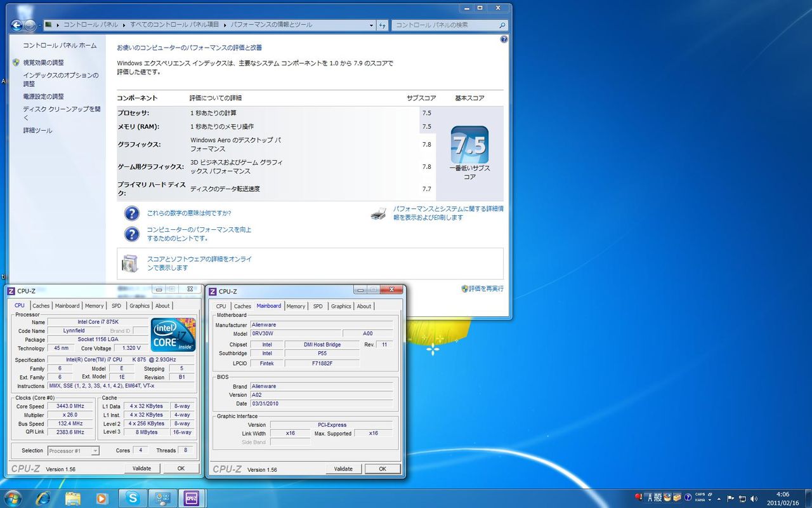Click the question icon beside performance hints link
The width and height of the screenshot is (812, 508).
click(x=131, y=234)
